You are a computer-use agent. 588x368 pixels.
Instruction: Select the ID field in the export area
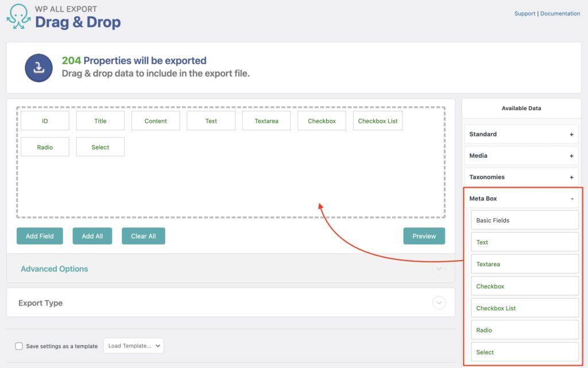44,121
